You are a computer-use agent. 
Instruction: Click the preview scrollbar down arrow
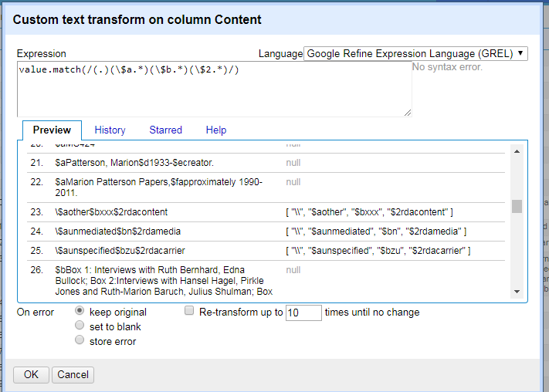pos(517,292)
